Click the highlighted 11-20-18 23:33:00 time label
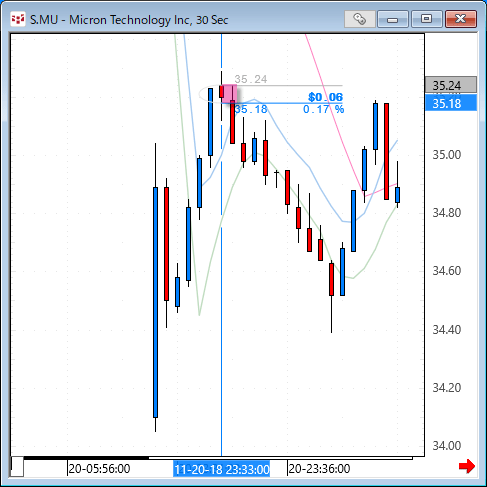This screenshot has height=487, width=487. coord(222,469)
